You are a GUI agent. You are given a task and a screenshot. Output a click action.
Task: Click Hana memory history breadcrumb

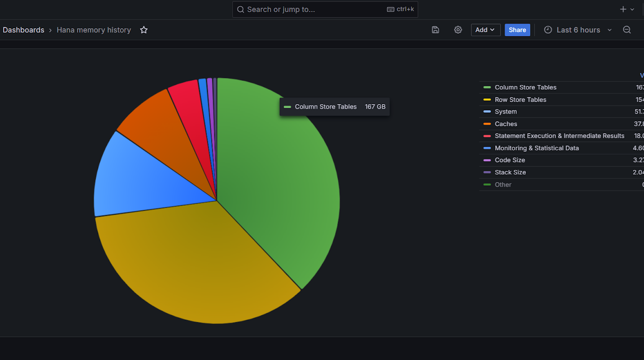tap(94, 30)
